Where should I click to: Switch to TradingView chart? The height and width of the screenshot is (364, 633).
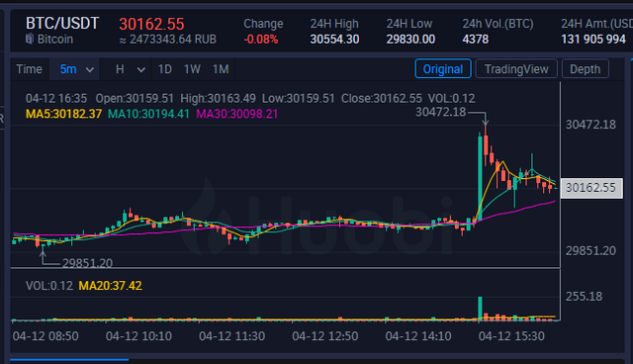[516, 69]
